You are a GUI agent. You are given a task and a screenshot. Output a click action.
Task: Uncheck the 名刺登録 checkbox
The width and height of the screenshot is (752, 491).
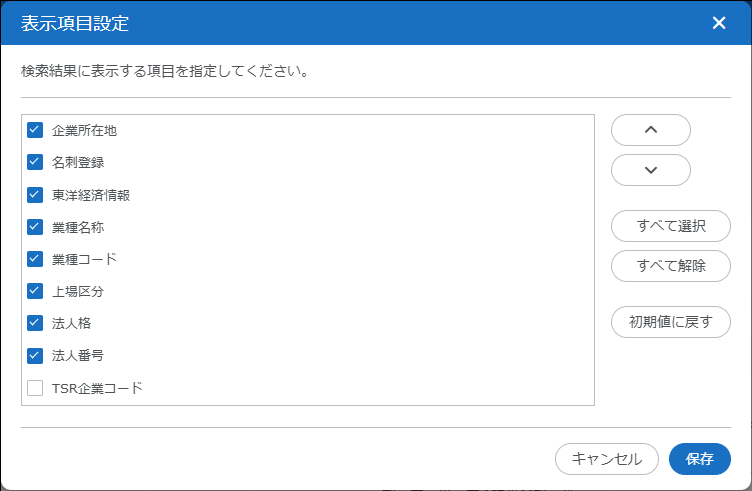35,162
